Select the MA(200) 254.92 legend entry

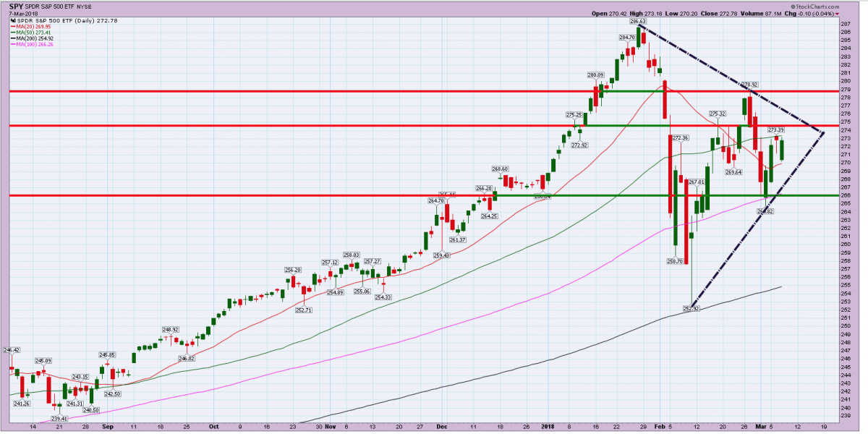click(x=33, y=38)
